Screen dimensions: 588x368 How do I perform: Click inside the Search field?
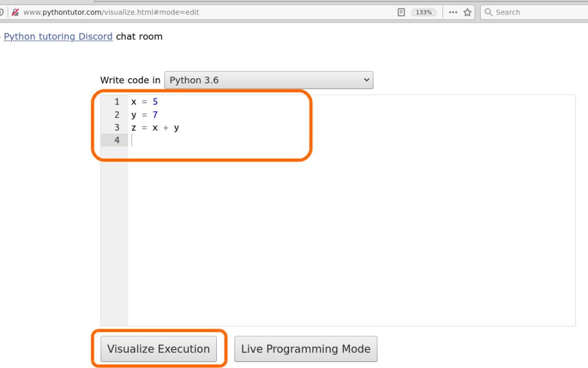pos(528,12)
